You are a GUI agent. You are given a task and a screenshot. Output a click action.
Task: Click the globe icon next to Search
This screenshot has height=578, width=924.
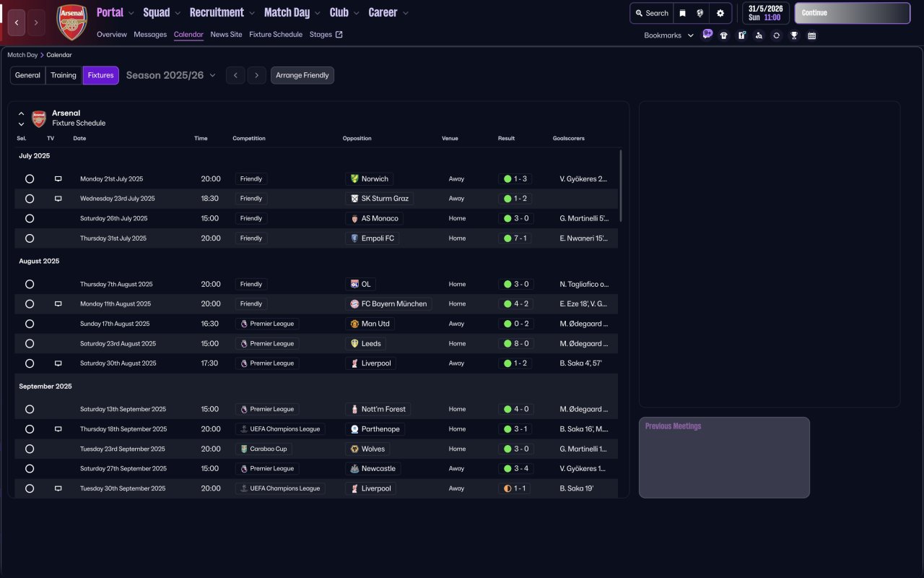700,13
